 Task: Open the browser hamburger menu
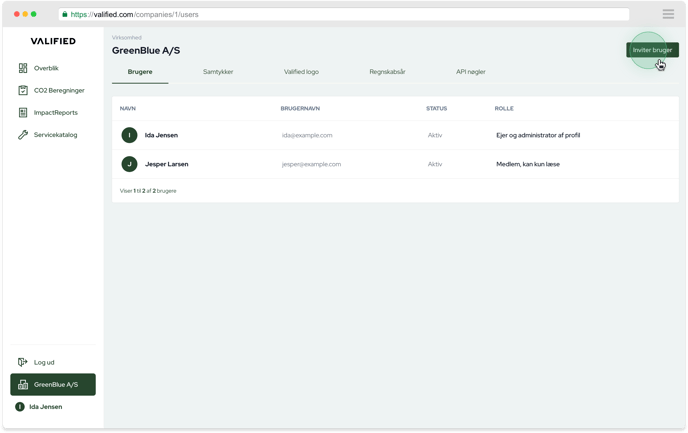[x=668, y=14]
